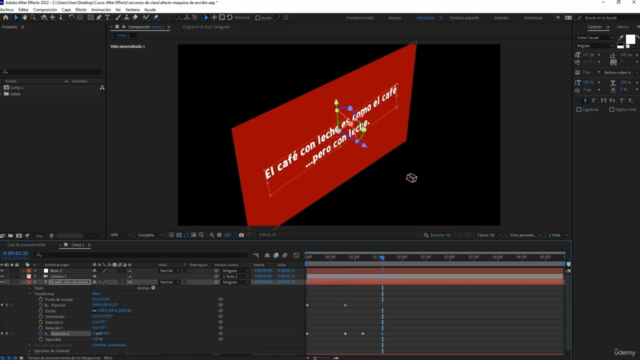Toggle the Opacidad stopwatch
640x360 pixels.
coord(41,339)
